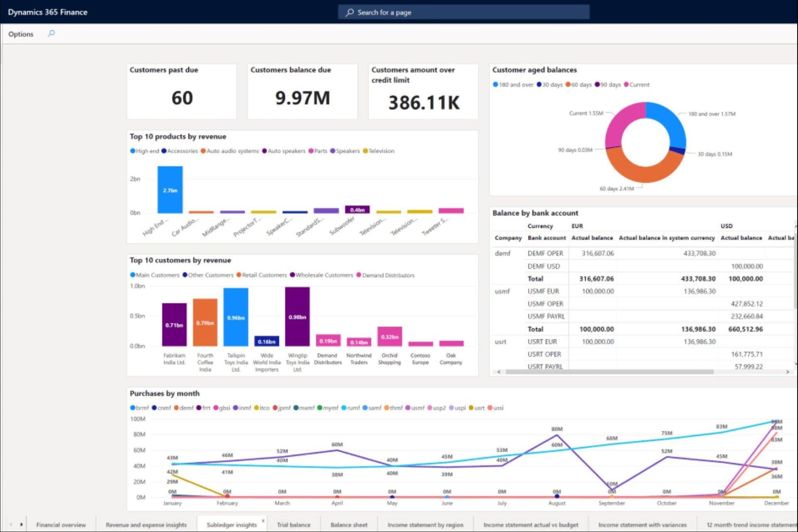Viewport: 798px width, 532px height.
Task: Close the Subledger insights tab with its x
Action: pyautogui.click(x=263, y=521)
